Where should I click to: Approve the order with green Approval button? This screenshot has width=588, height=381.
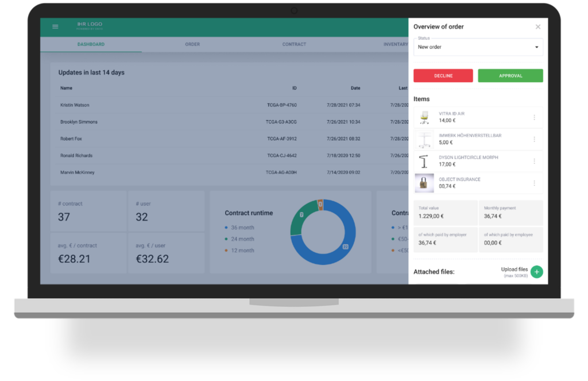510,76
